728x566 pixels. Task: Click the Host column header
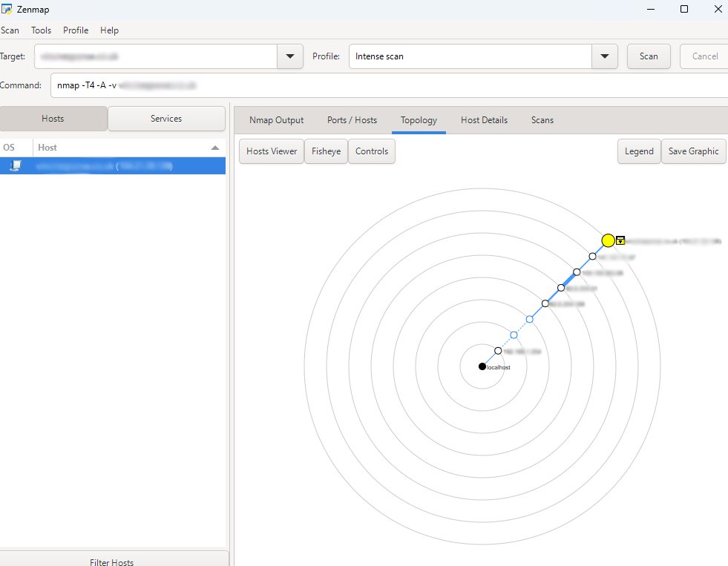click(x=129, y=148)
